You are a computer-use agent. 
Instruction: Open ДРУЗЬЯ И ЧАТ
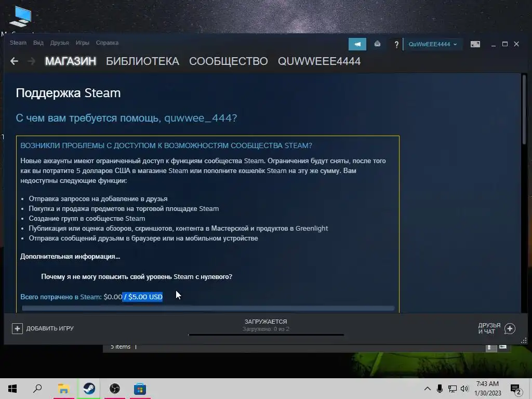[x=497, y=328]
